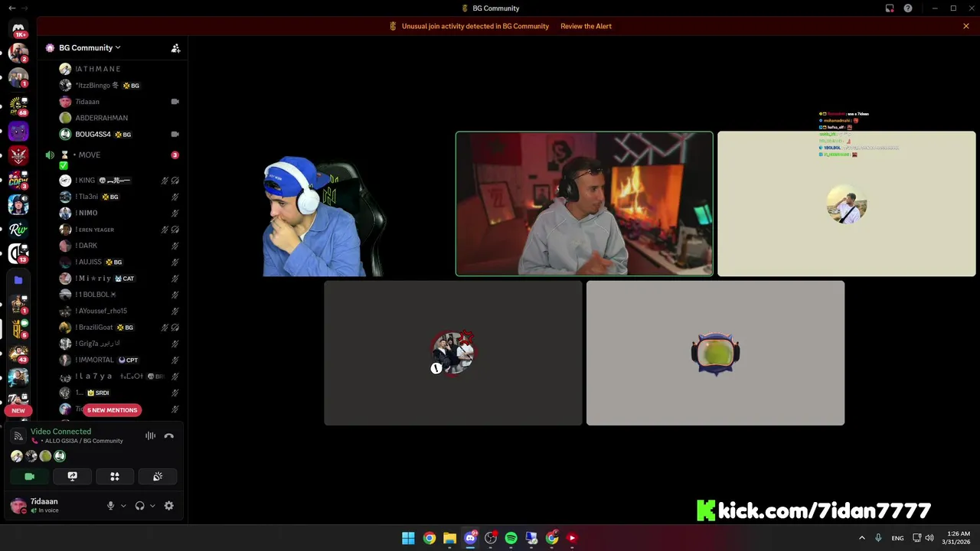
Task: Click the invite members icon beside BG Community
Action: click(175, 47)
